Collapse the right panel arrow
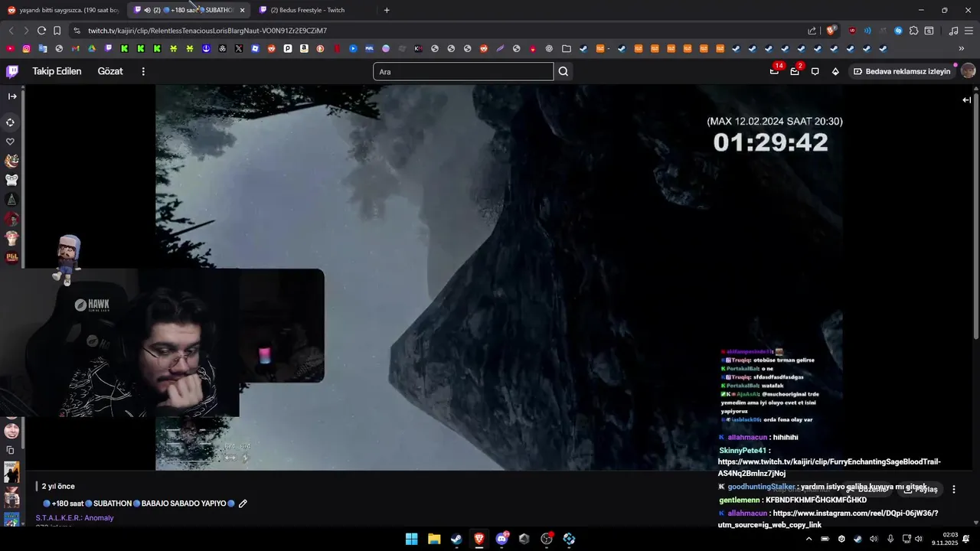The width and height of the screenshot is (980, 551). tap(966, 99)
